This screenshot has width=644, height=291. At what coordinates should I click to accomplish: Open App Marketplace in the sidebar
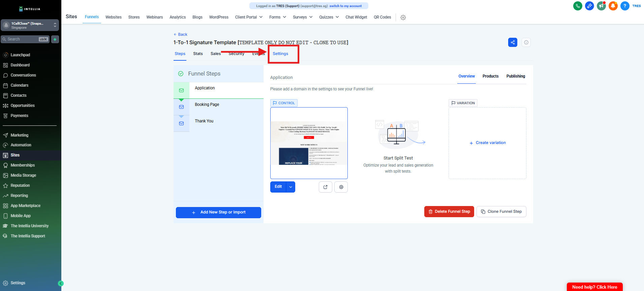pyautogui.click(x=26, y=206)
